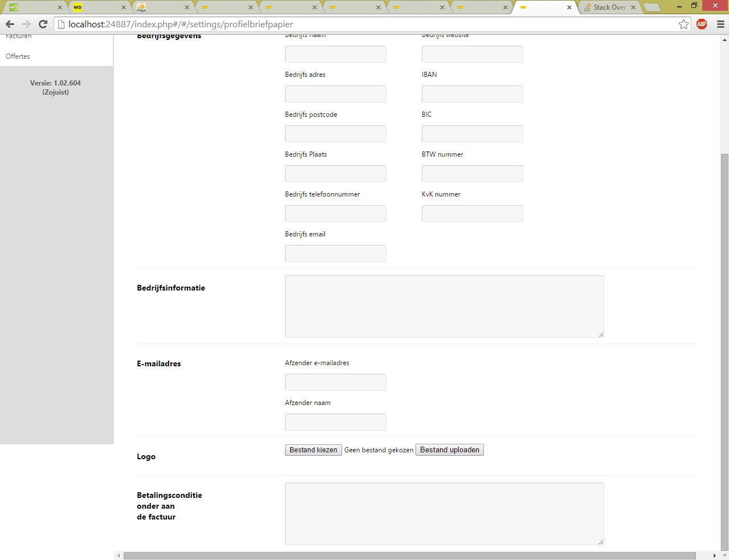Image resolution: width=729 pixels, height=560 pixels.
Task: Click the Bestand uploaden button
Action: coord(450,450)
